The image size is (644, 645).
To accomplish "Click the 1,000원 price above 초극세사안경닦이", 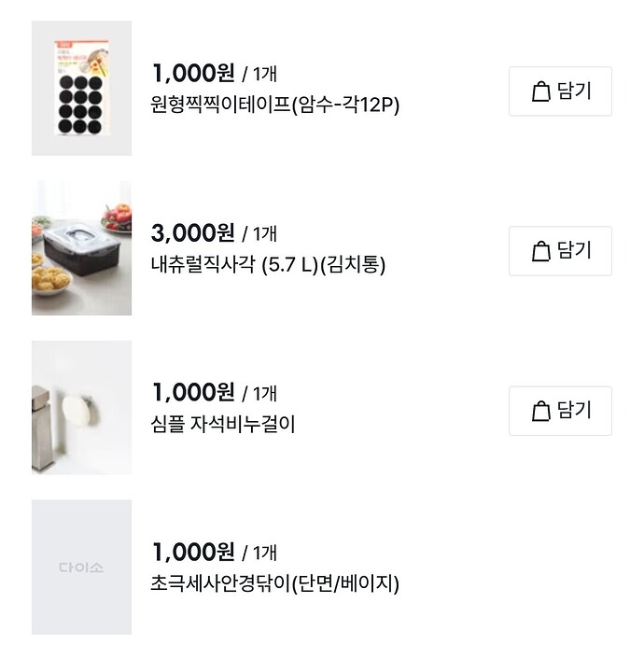I will point(192,552).
